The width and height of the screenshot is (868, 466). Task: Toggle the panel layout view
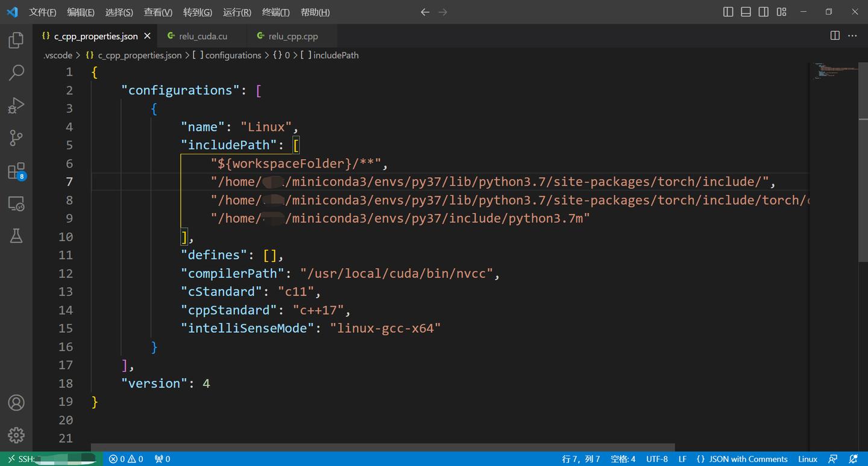[x=746, y=11]
